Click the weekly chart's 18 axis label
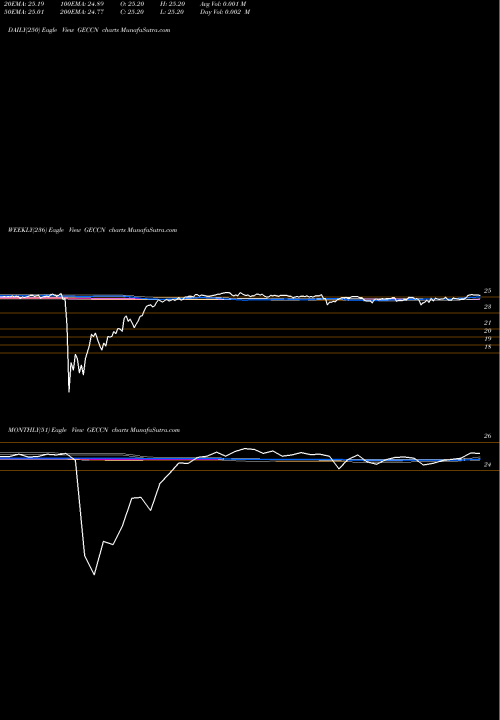 point(488,347)
